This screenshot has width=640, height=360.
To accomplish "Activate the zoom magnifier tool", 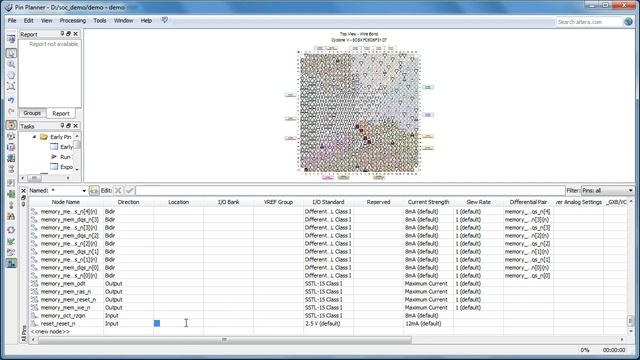I will [11, 64].
